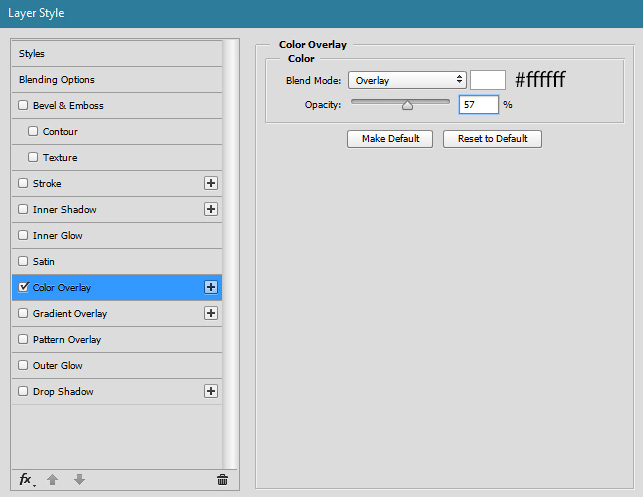Viewport: 643px width, 497px height.
Task: Open the Styles section
Action: 117,54
